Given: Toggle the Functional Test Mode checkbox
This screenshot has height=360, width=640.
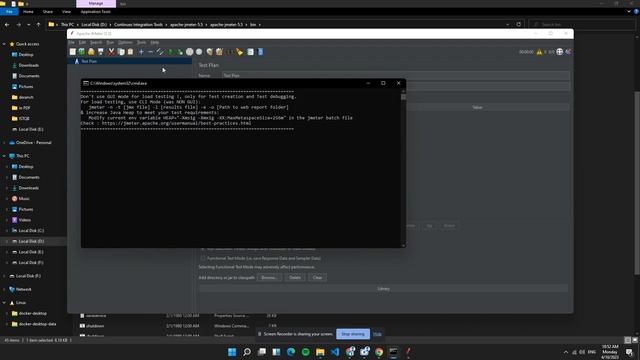Looking at the screenshot, I should point(203,258).
